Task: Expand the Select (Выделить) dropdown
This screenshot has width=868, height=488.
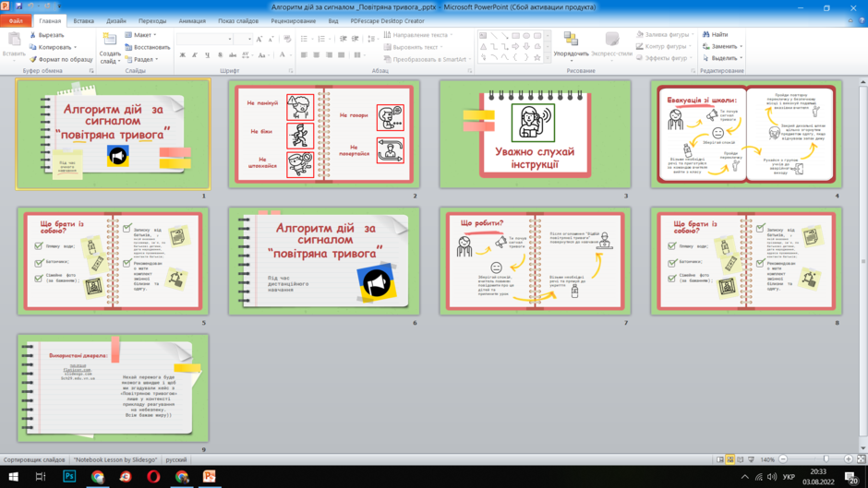Action: coord(723,58)
